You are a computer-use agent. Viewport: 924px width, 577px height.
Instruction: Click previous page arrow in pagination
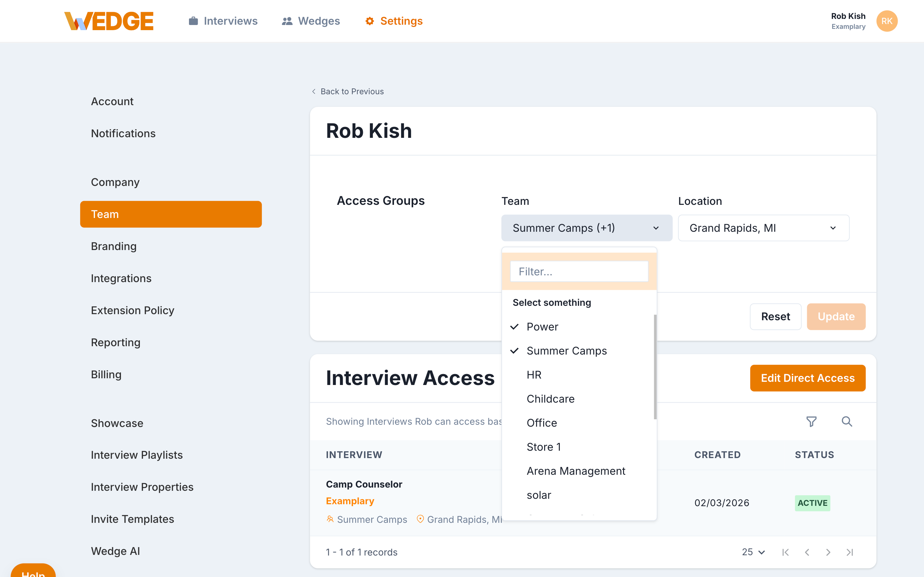(x=807, y=552)
